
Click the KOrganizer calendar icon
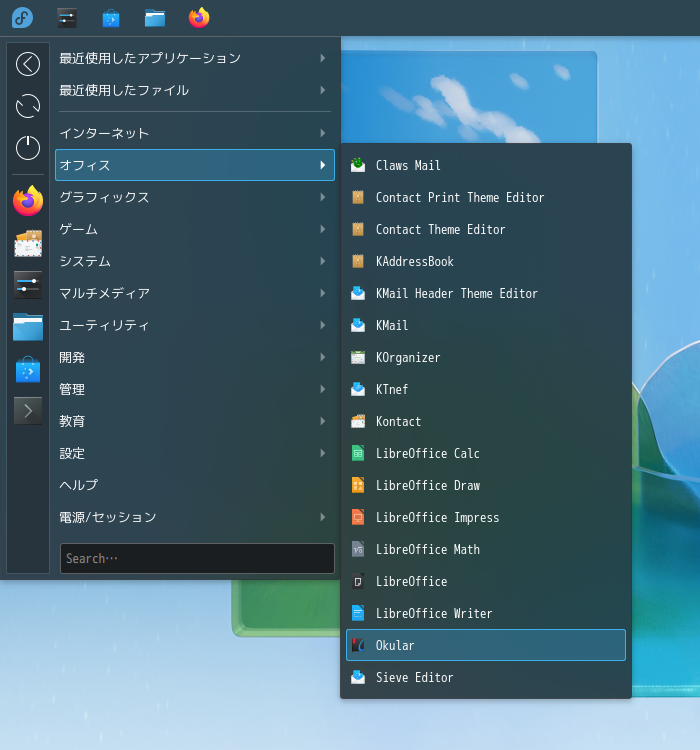[x=358, y=357]
